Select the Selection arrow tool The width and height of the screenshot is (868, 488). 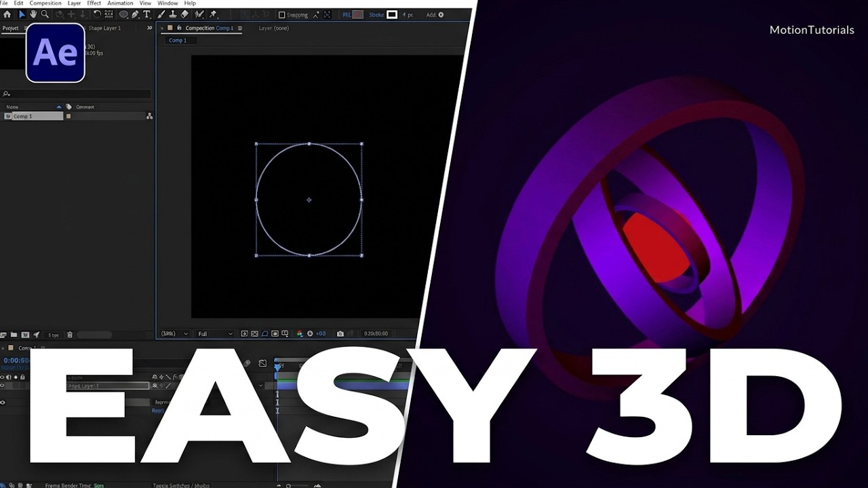pos(21,14)
